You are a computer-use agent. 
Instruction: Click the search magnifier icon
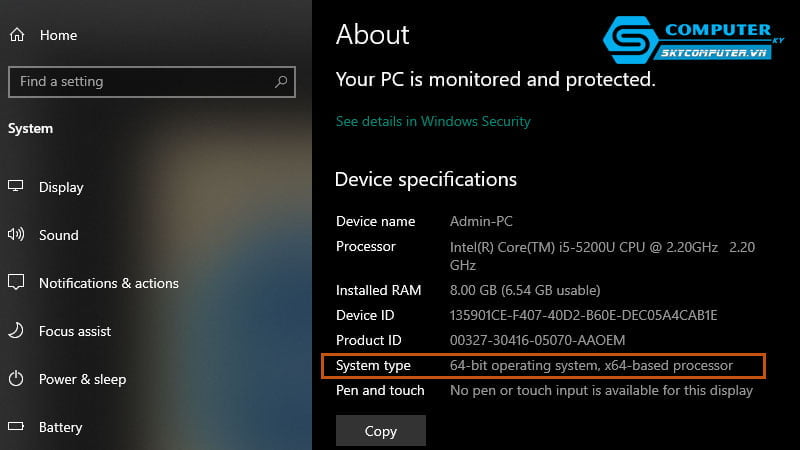tap(283, 81)
